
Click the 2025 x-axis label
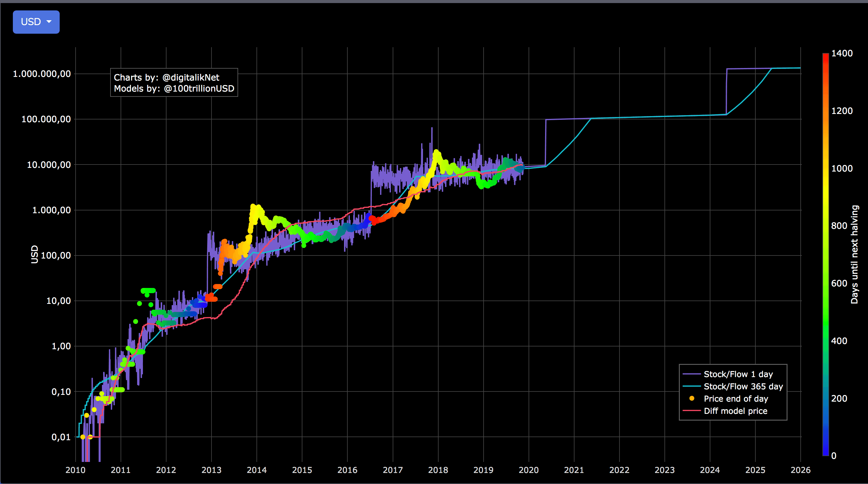[x=755, y=470]
